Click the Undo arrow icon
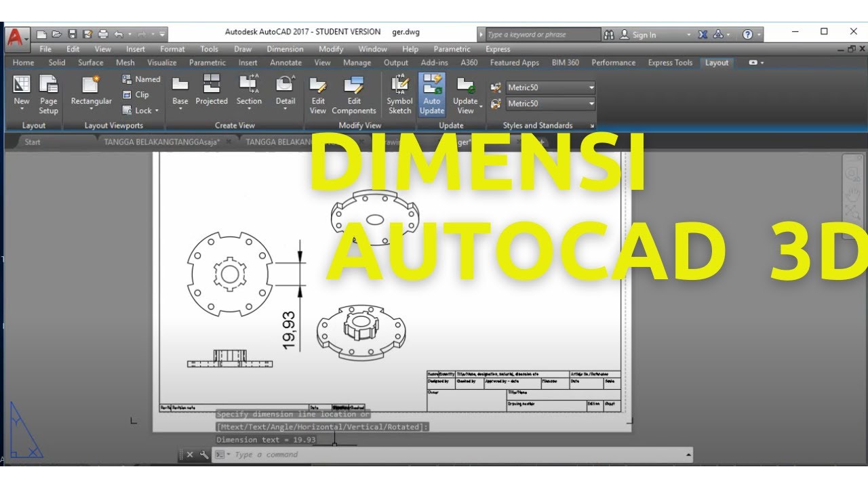This screenshot has width=868, height=488. coord(119,34)
